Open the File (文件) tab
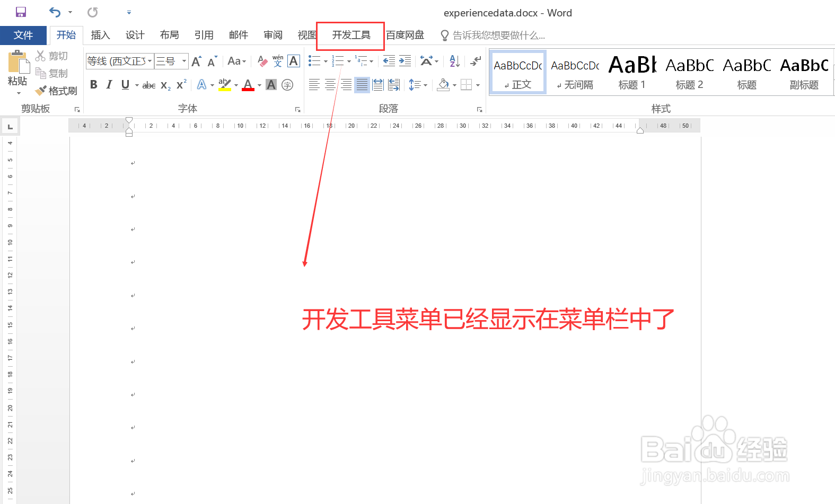The image size is (835, 504). tap(23, 35)
